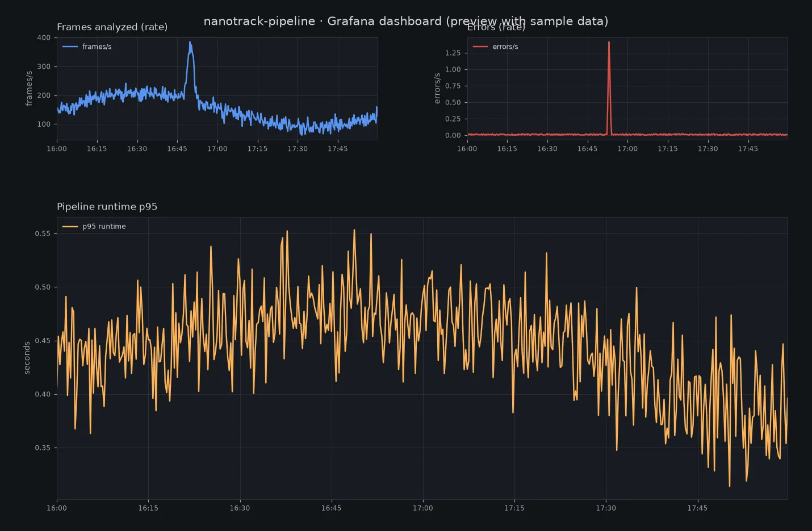Image resolution: width=812 pixels, height=531 pixels.
Task: Click the vertical 'frames/s' y-axis label
Action: [29, 89]
